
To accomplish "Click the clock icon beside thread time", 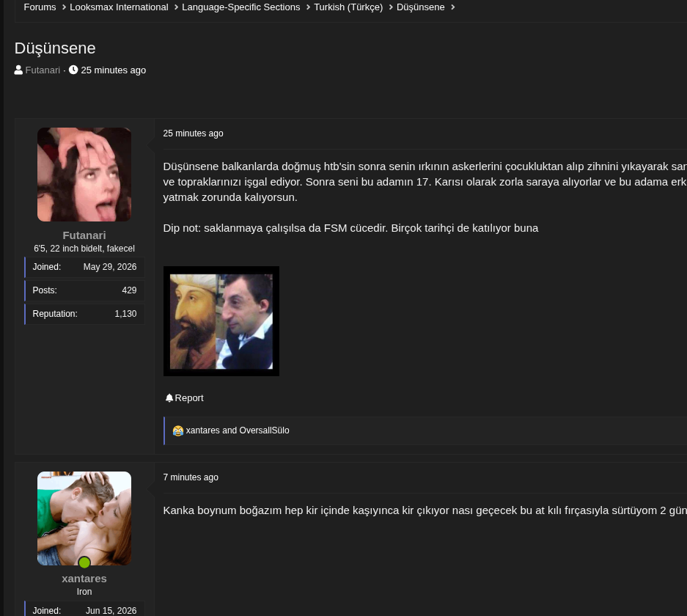I will (x=73, y=70).
